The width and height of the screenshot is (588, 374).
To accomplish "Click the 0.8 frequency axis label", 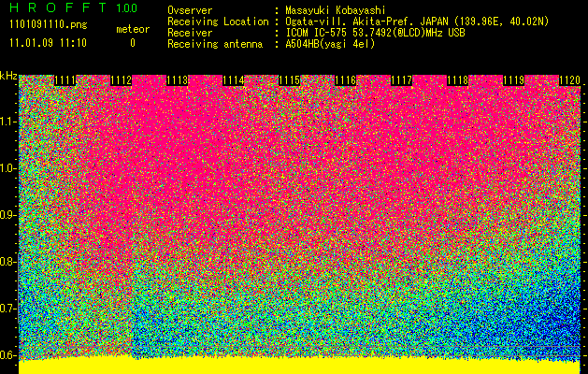I will point(8,262).
